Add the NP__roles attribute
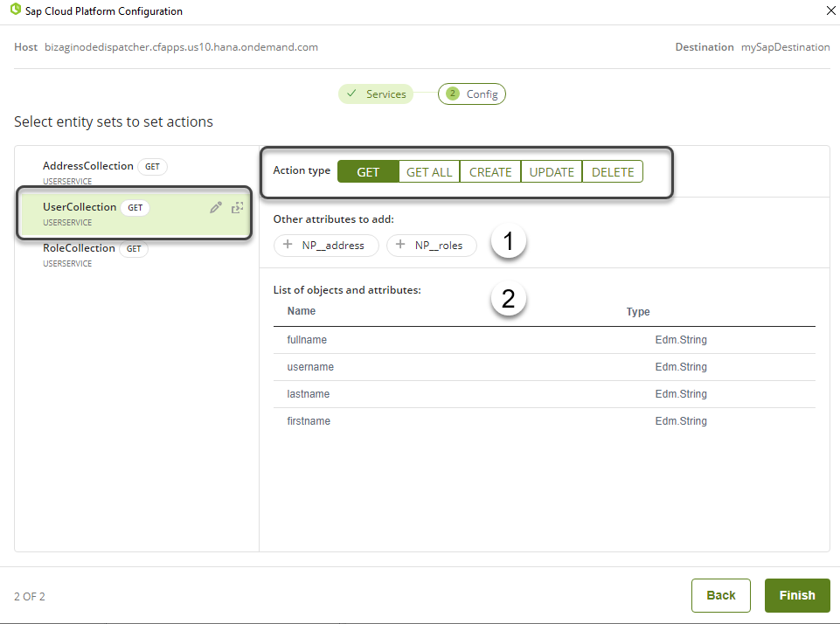 click(432, 246)
